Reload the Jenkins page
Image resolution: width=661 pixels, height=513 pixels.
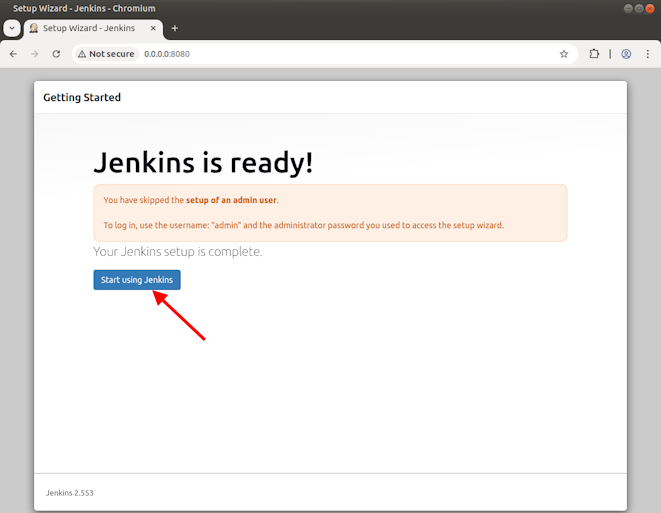point(56,54)
